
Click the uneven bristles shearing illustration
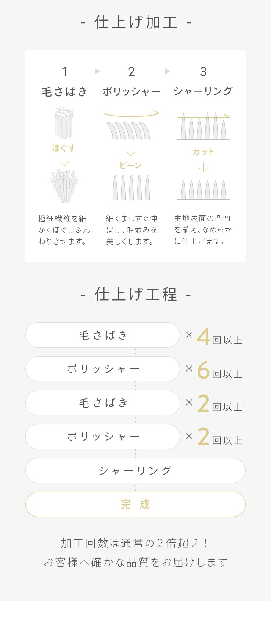[x=203, y=126]
